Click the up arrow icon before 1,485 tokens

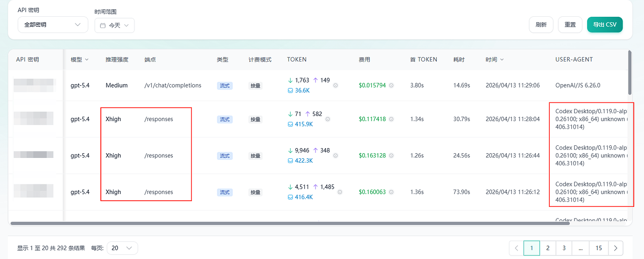(315, 187)
